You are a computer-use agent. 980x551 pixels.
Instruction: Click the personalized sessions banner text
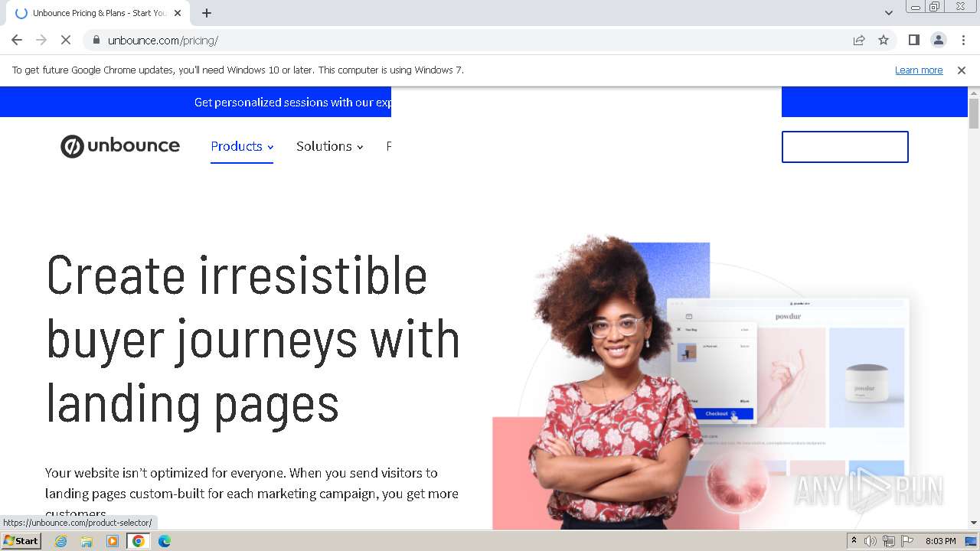292,102
